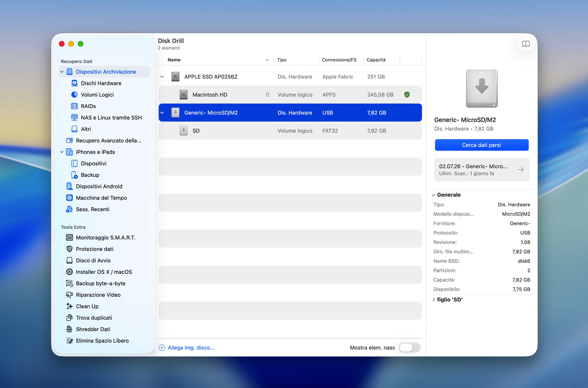This screenshot has width=588, height=388.
Task: Collapse the iPhones e iPads section
Action: click(62, 152)
